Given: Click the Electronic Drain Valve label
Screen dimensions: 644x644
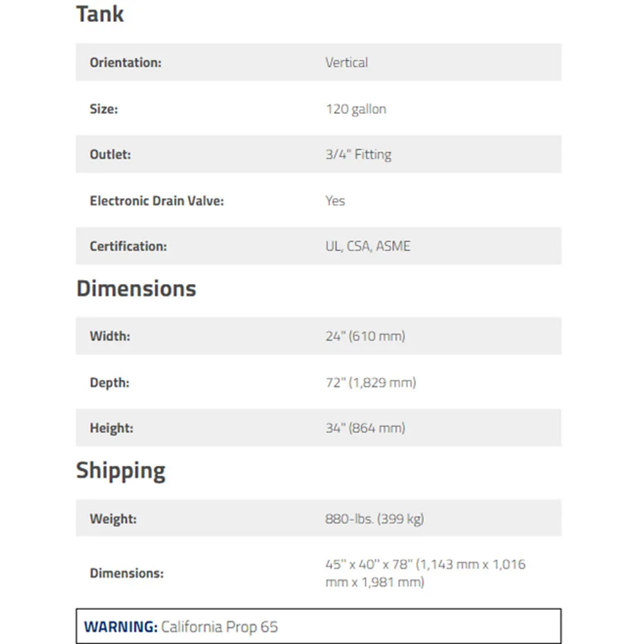Looking at the screenshot, I should (x=157, y=201).
